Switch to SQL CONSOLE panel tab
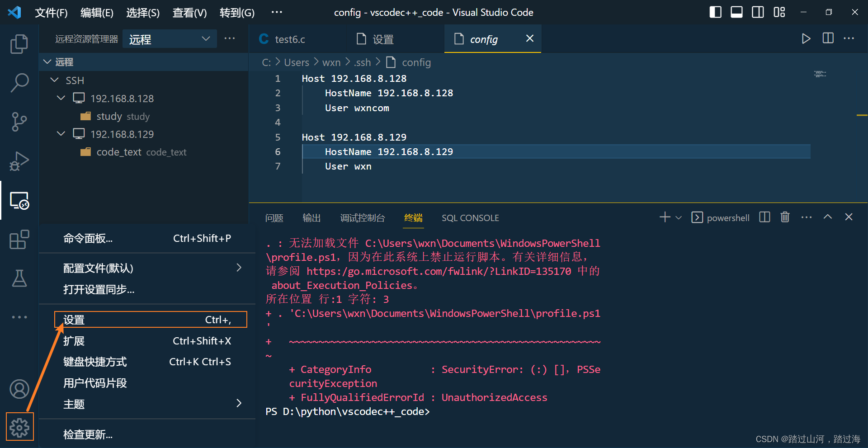The width and height of the screenshot is (868, 448). point(470,218)
